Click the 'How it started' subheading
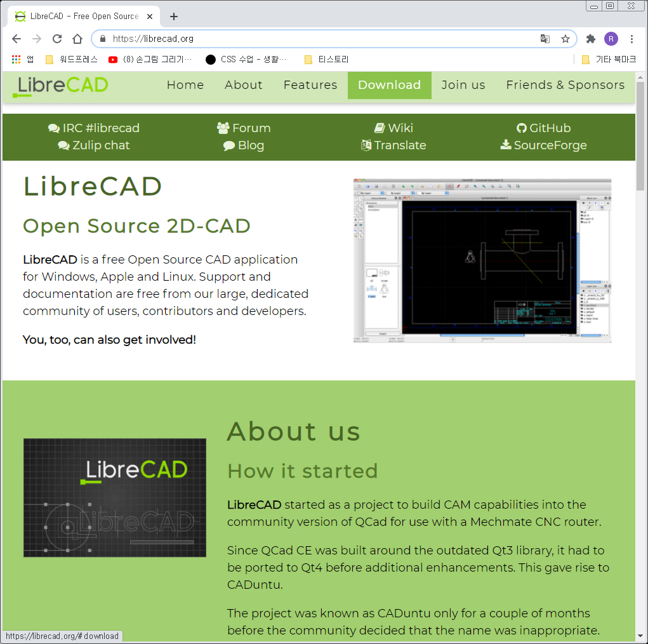 (x=303, y=471)
